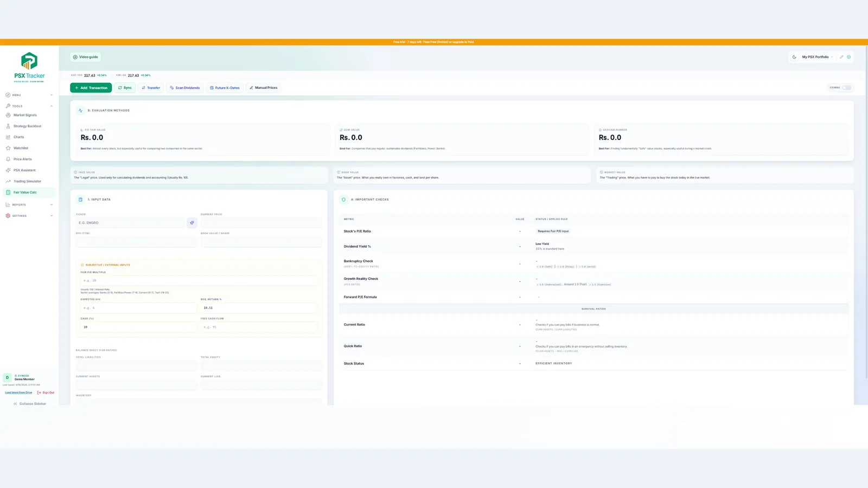Click Scan Dividends
This screenshot has width=868, height=488.
pos(184,88)
